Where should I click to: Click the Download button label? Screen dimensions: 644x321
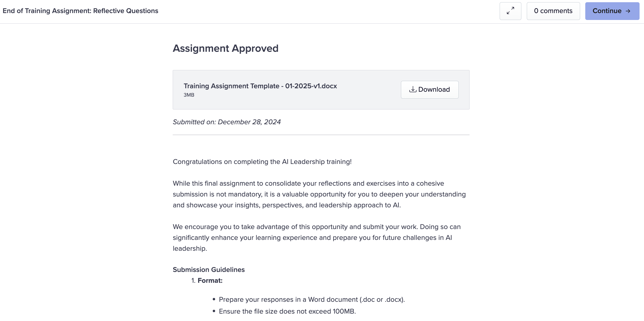434,89
